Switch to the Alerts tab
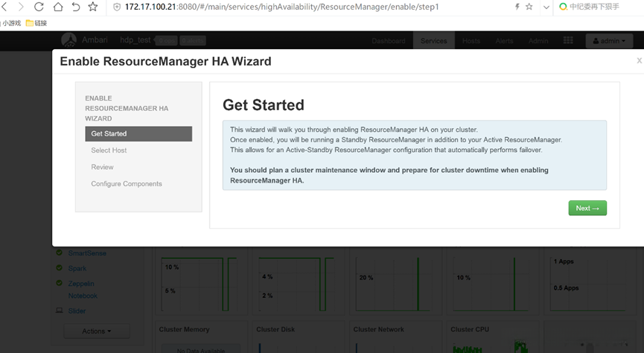This screenshot has height=353, width=644. (504, 41)
